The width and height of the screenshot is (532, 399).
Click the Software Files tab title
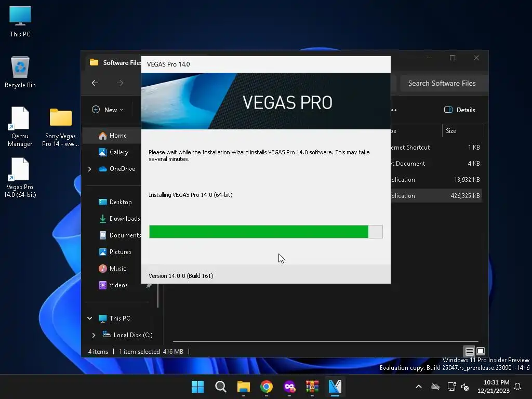tap(122, 63)
